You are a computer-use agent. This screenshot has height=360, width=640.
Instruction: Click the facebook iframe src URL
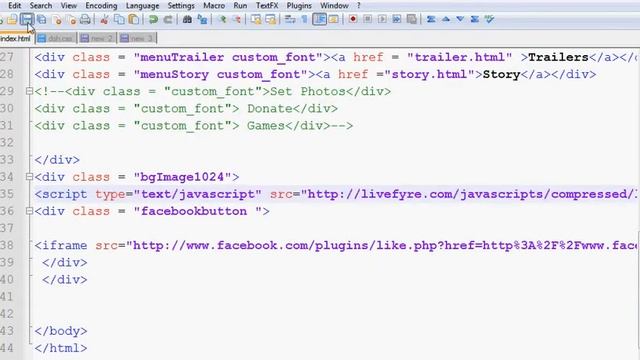coord(381,245)
